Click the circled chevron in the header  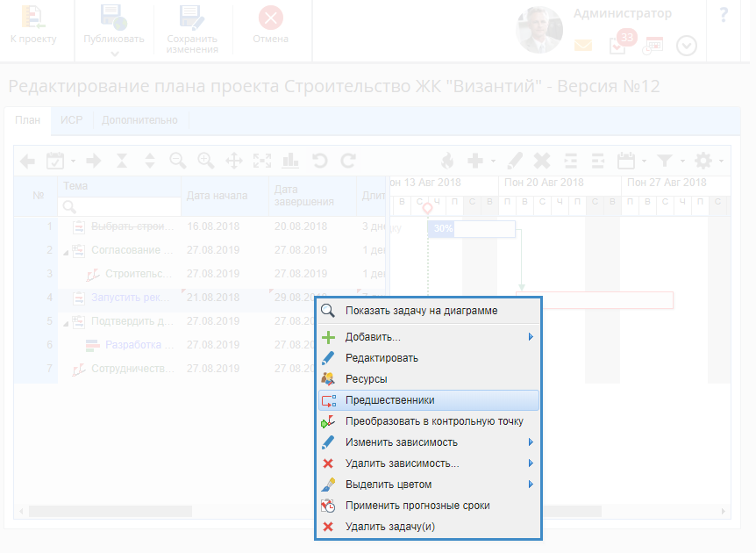click(687, 47)
